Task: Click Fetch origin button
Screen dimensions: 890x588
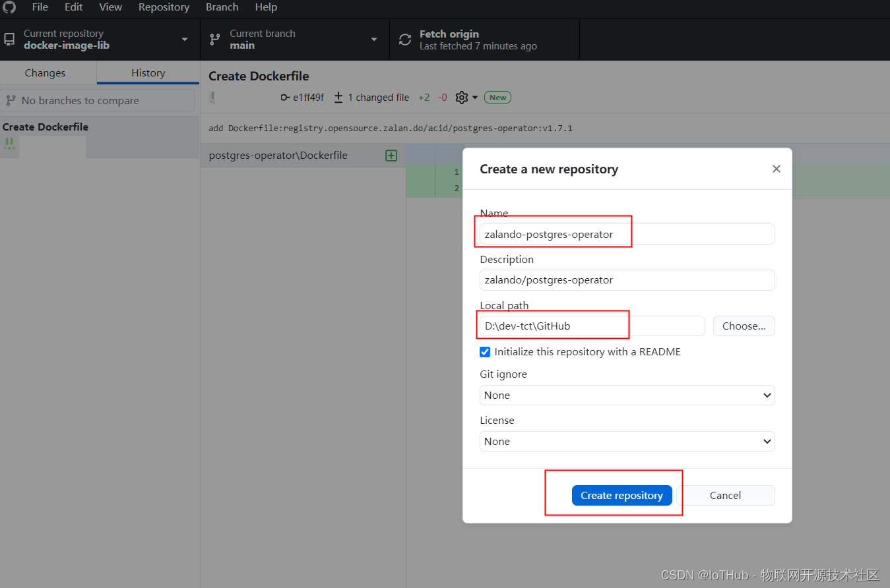Action: tap(485, 40)
